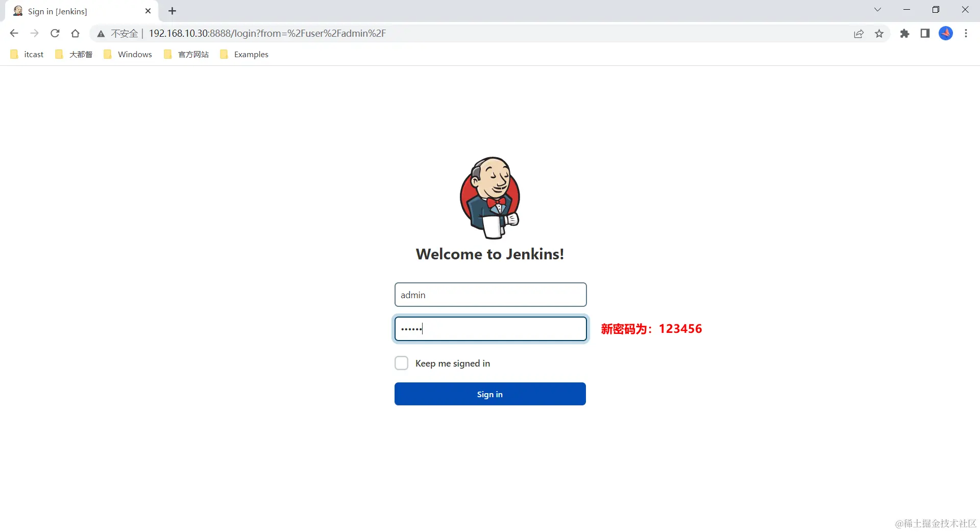Image resolution: width=980 pixels, height=532 pixels.
Task: Click the Sign in button
Action: pyautogui.click(x=490, y=394)
